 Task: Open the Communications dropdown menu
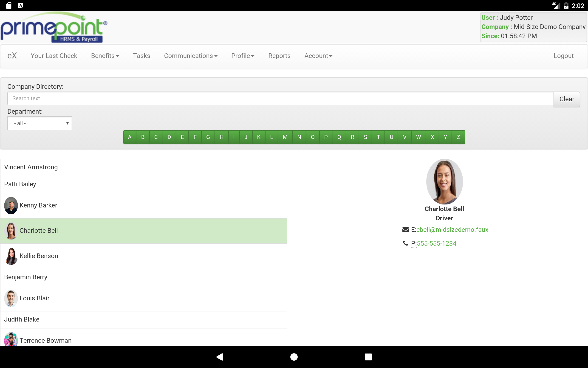click(x=191, y=56)
